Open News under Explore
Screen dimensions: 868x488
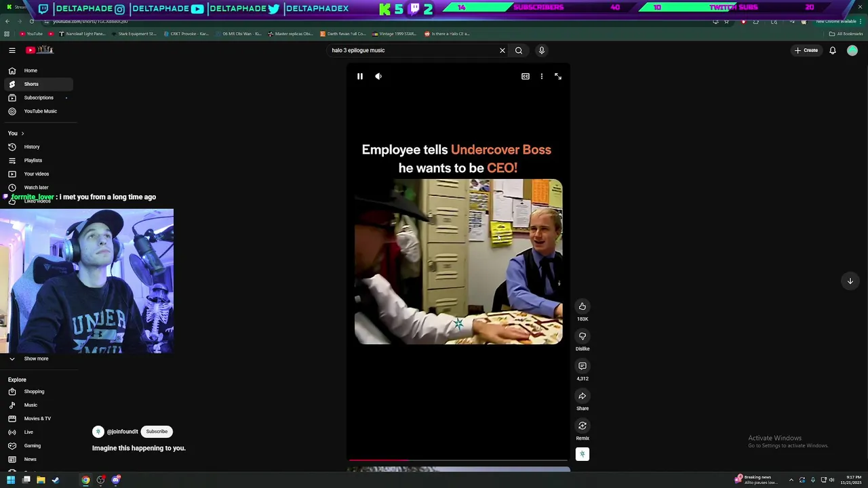click(x=38, y=460)
